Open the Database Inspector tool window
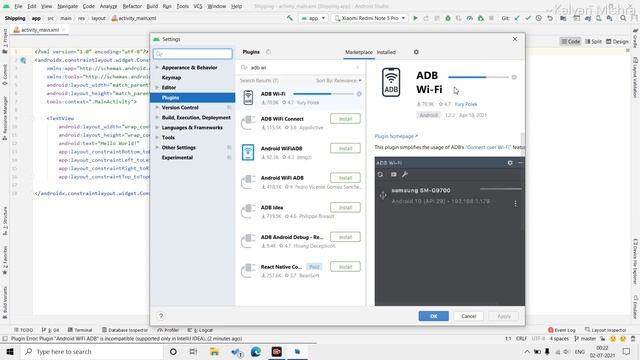This screenshot has width=640, height=360. coord(124,330)
